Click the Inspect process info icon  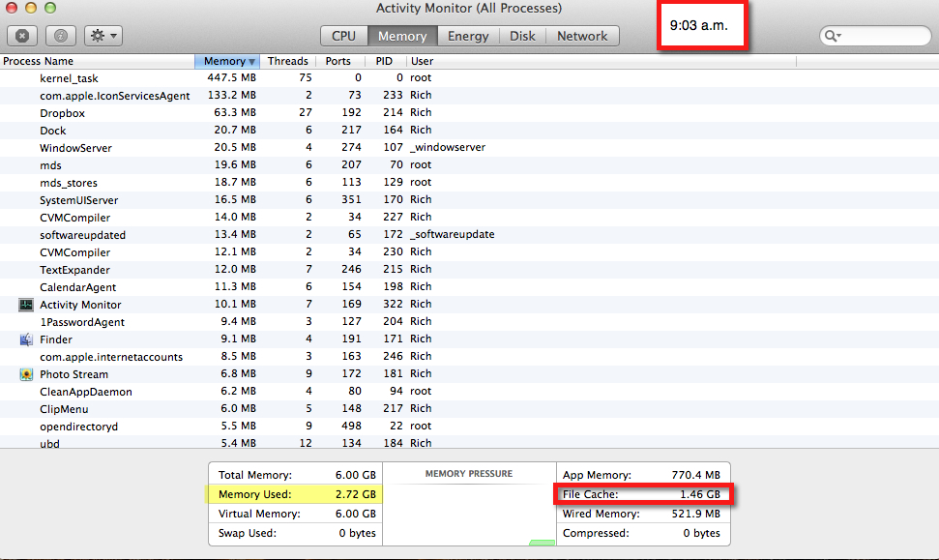[61, 36]
